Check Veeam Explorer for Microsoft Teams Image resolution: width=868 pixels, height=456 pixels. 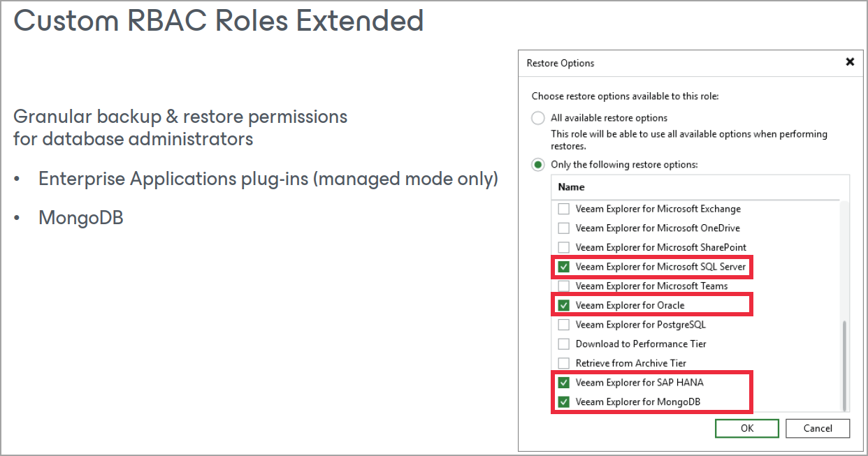click(x=564, y=286)
